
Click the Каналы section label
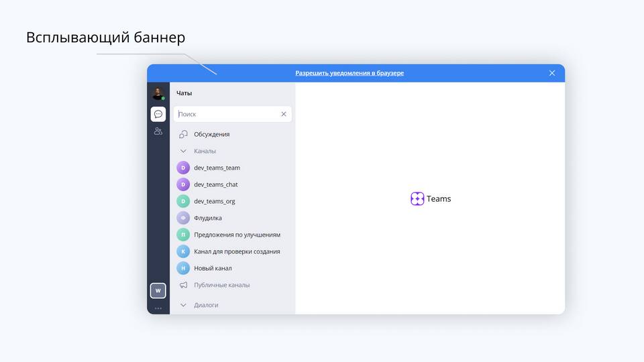[x=205, y=151]
